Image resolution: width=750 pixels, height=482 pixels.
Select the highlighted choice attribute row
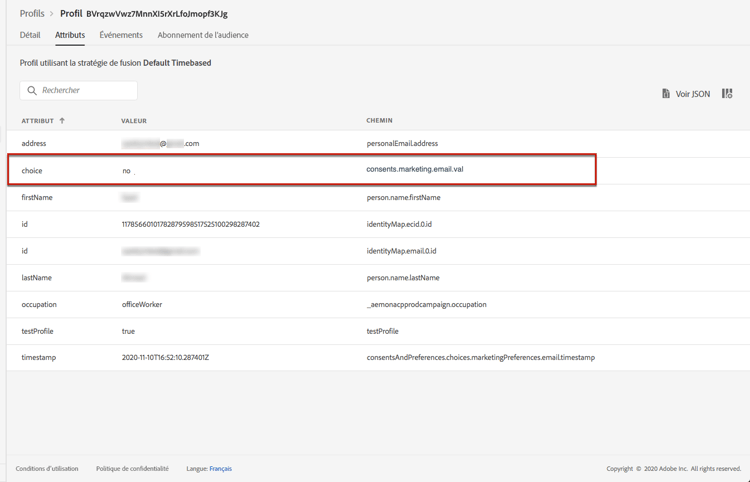coord(302,170)
